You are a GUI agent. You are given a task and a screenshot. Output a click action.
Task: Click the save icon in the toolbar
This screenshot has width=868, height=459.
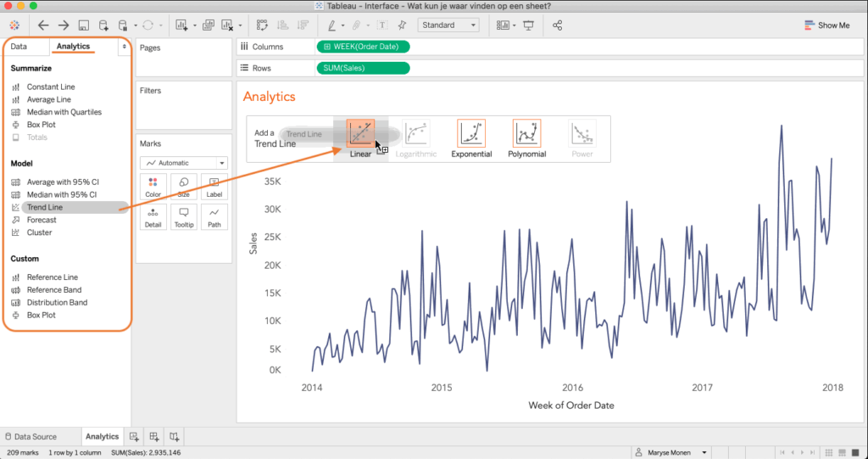[x=83, y=25]
